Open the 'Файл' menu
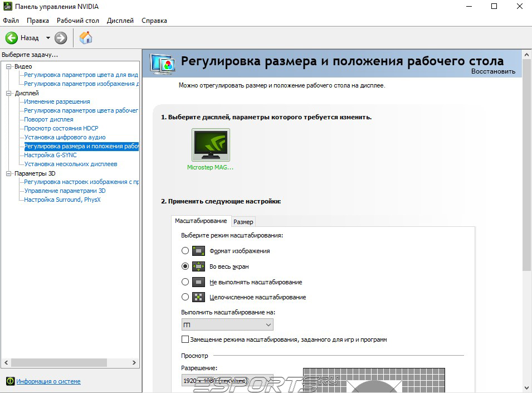The width and height of the screenshot is (532, 393). coord(11,21)
